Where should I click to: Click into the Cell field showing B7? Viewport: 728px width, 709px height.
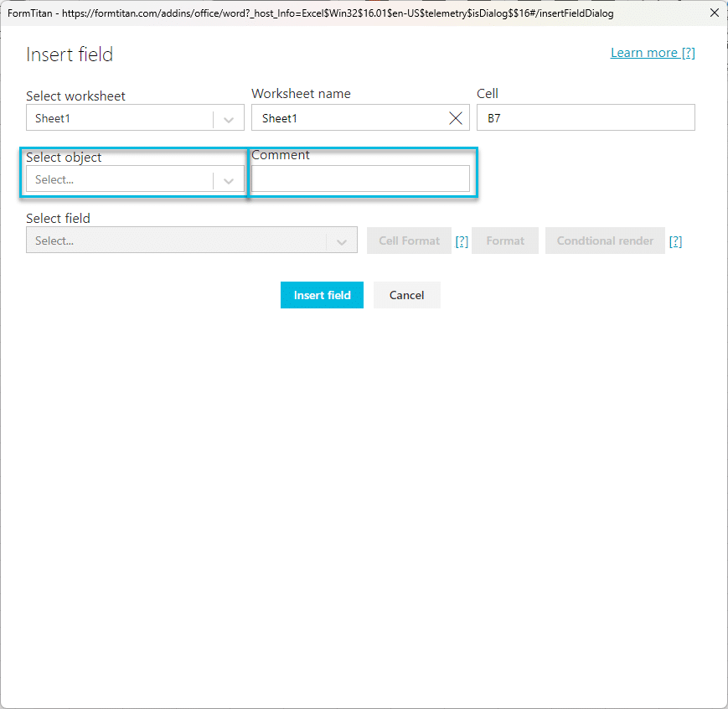[586, 118]
